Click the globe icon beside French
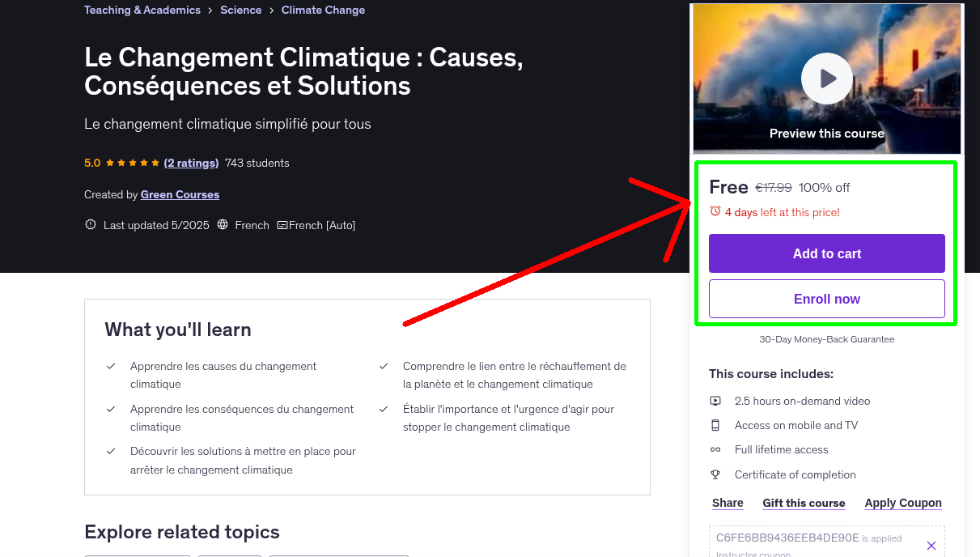This screenshot has height=557, width=980. click(222, 224)
